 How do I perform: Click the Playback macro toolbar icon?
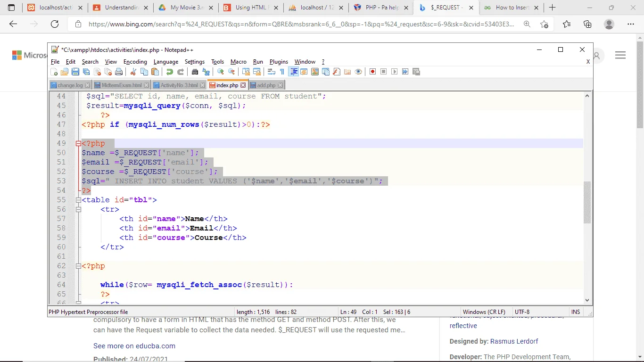pos(394,72)
